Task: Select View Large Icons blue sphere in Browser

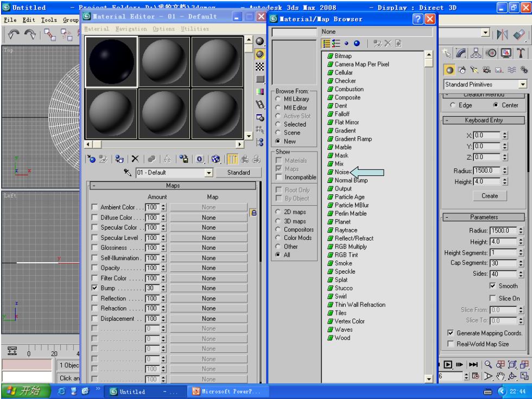Action: point(357,43)
